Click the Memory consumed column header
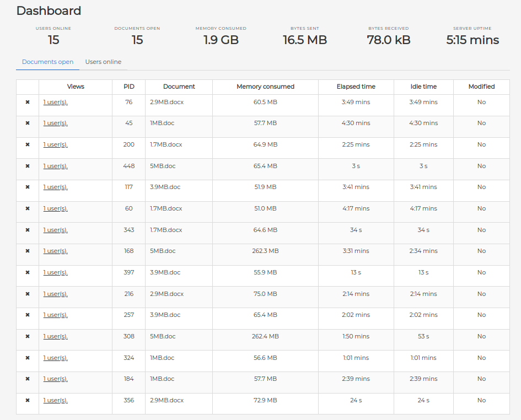The height and width of the screenshot is (420, 521). pos(265,87)
